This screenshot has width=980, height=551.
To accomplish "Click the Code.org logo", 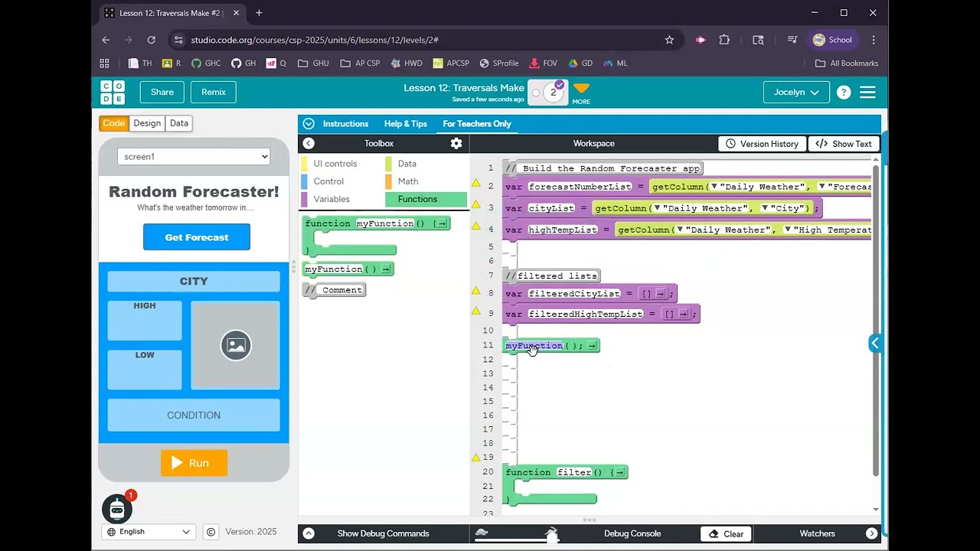I will pyautogui.click(x=113, y=93).
